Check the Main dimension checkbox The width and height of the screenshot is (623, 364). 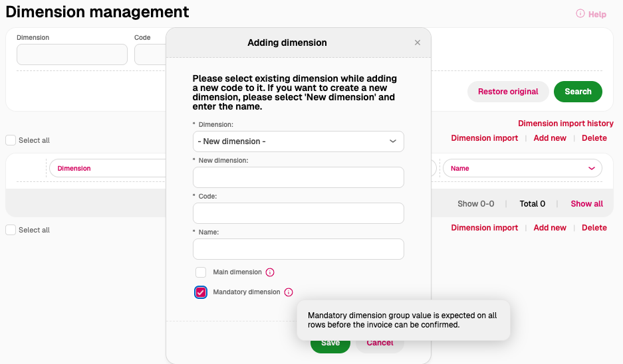pyautogui.click(x=201, y=272)
